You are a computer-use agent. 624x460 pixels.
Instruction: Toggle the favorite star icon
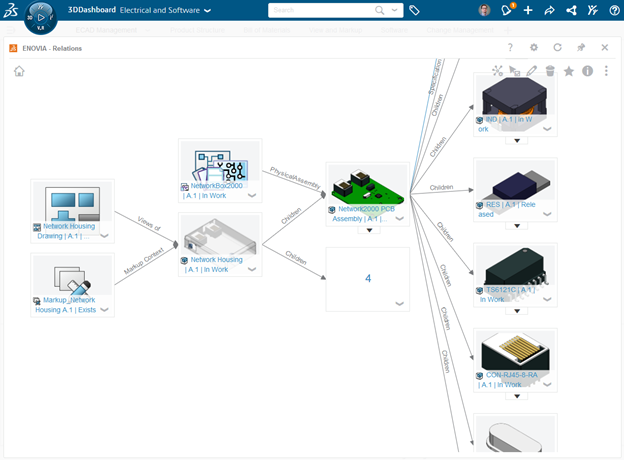coord(568,71)
